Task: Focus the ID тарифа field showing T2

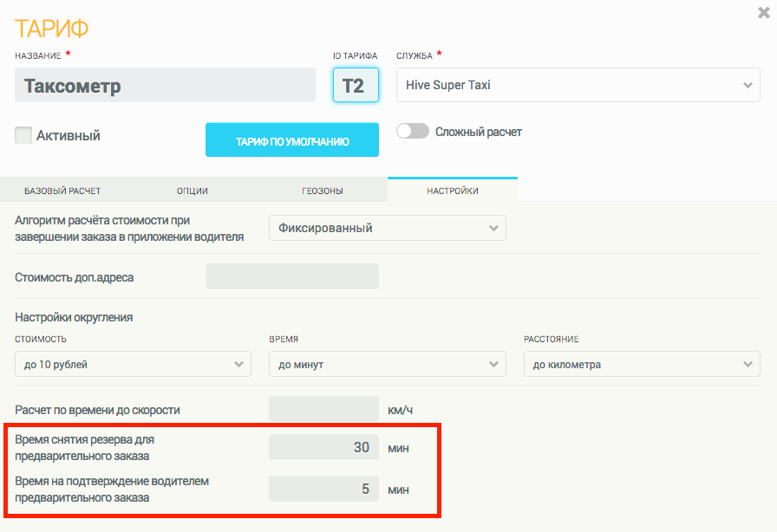Action: click(x=356, y=86)
